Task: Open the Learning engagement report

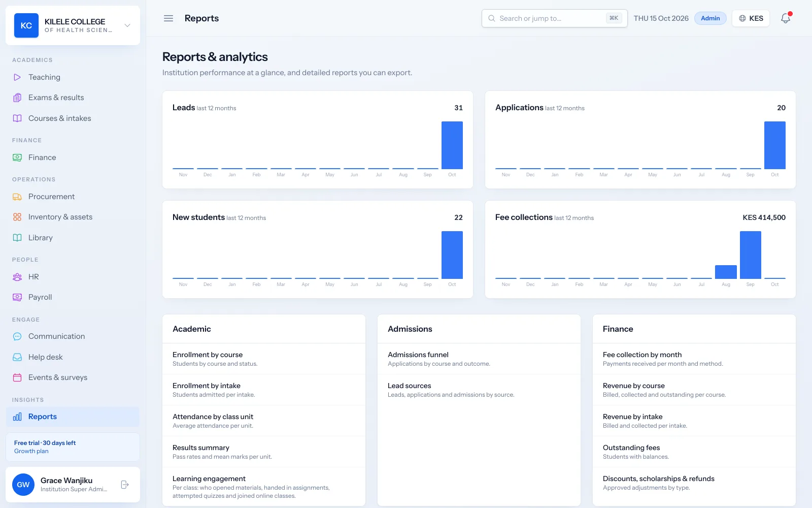Action: tap(264, 487)
